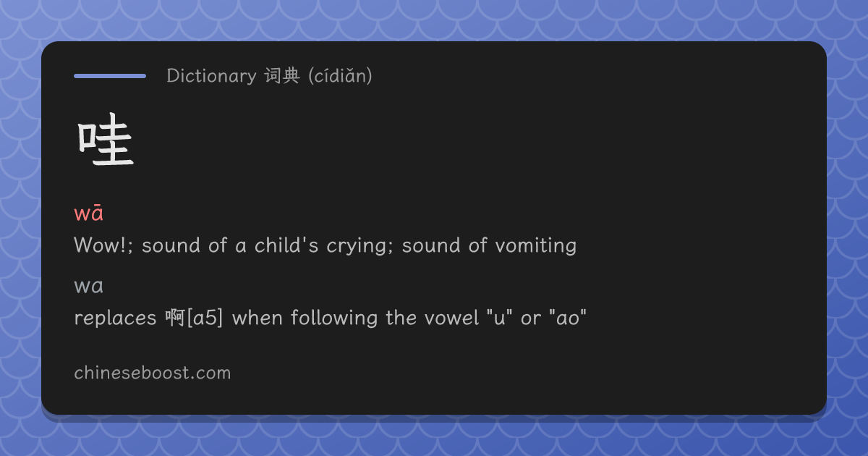Open the chineseboost.com link

(x=153, y=373)
